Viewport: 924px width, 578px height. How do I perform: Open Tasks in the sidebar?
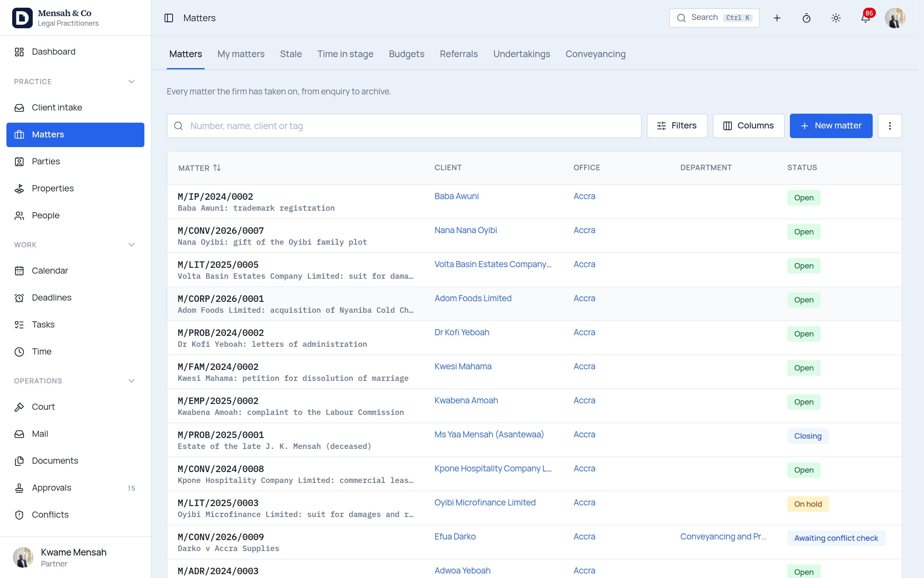point(75,325)
